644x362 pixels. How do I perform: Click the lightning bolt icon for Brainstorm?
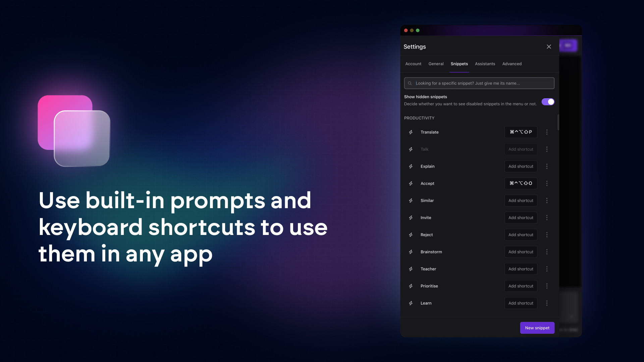click(x=411, y=252)
